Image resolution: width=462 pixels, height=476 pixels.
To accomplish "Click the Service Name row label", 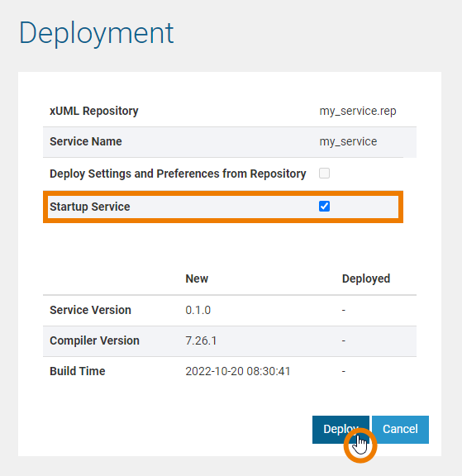I will coord(86,141).
